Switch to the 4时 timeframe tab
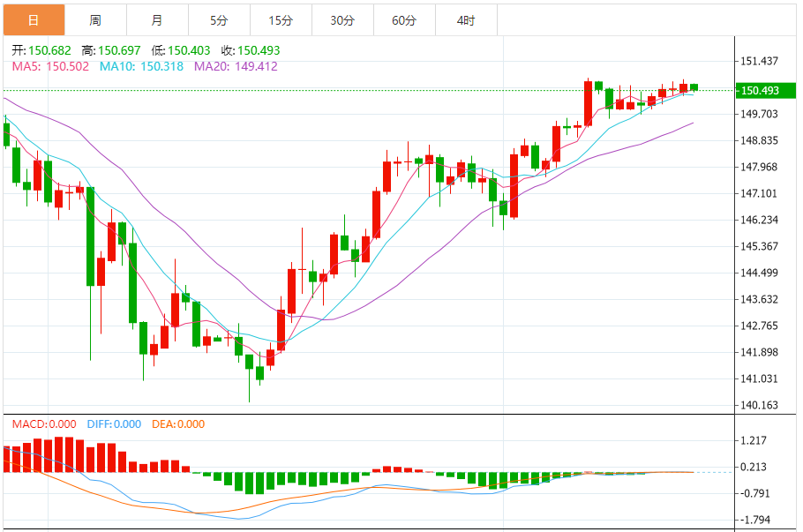This screenshot has width=803, height=532. [x=466, y=20]
